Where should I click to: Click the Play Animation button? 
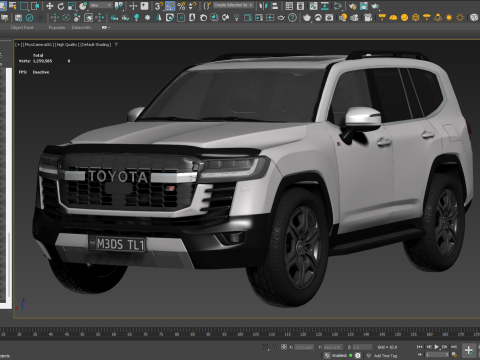coord(437,347)
